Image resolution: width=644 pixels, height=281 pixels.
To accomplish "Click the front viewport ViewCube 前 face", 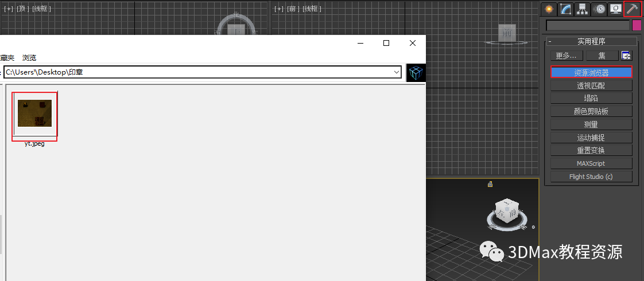I will pyautogui.click(x=507, y=33).
